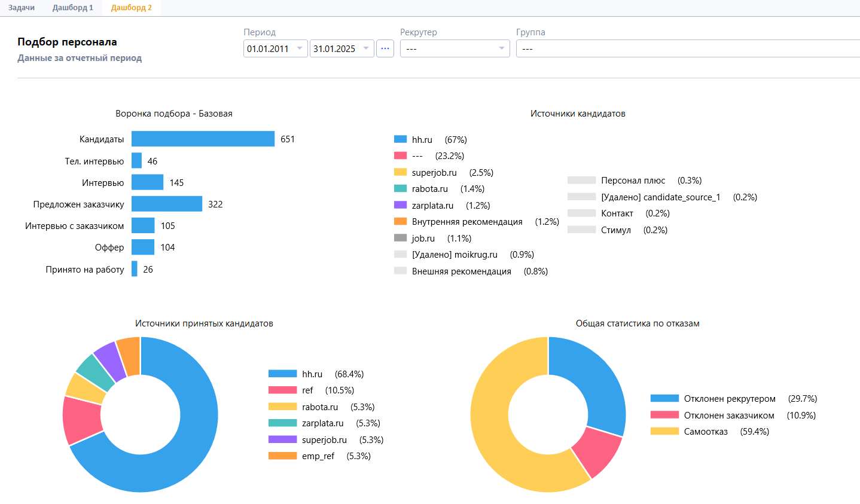Viewport: 860px width, 504px height.
Task: Click the Подбор персонала heading
Action: pyautogui.click(x=67, y=42)
